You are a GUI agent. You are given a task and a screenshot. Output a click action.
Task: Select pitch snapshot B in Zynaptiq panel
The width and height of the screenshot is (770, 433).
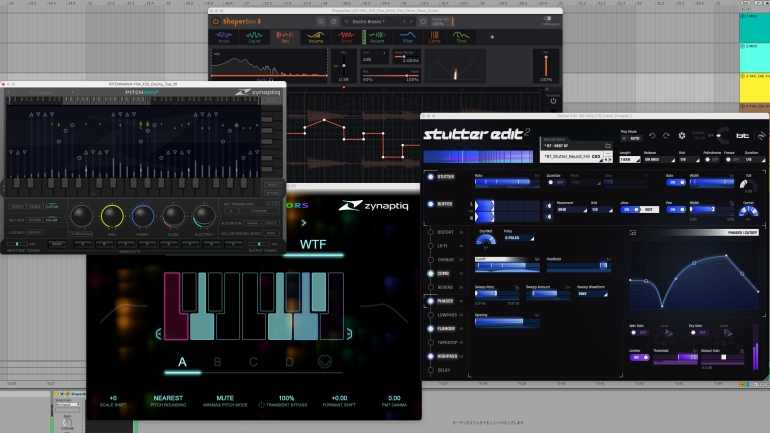point(218,362)
